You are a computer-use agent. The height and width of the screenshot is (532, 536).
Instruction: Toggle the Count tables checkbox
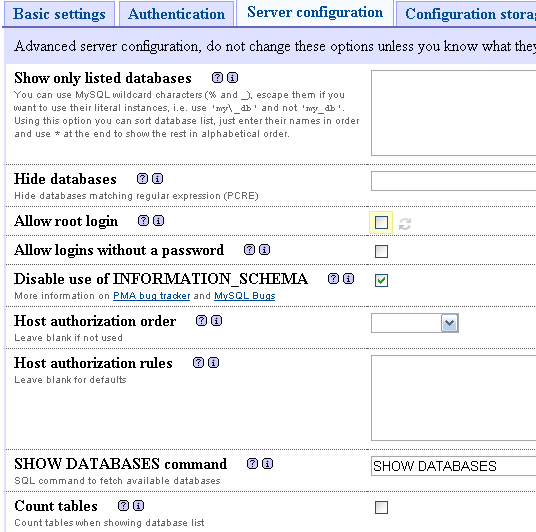pyautogui.click(x=381, y=507)
